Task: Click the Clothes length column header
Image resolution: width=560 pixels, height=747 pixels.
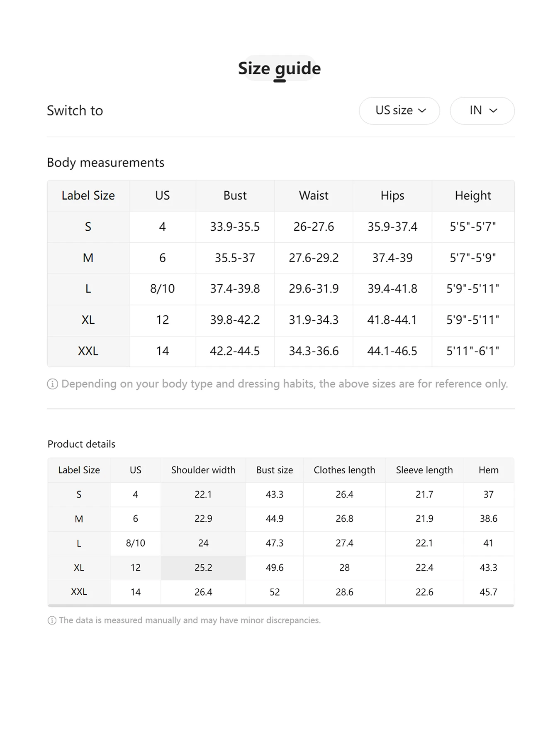Action: (x=344, y=470)
